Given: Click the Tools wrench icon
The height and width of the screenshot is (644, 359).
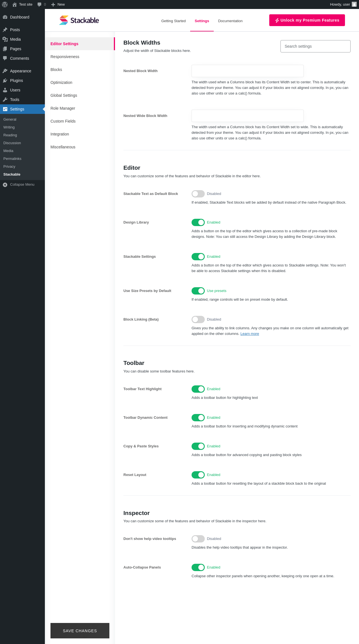Looking at the screenshot, I should pyautogui.click(x=5, y=100).
